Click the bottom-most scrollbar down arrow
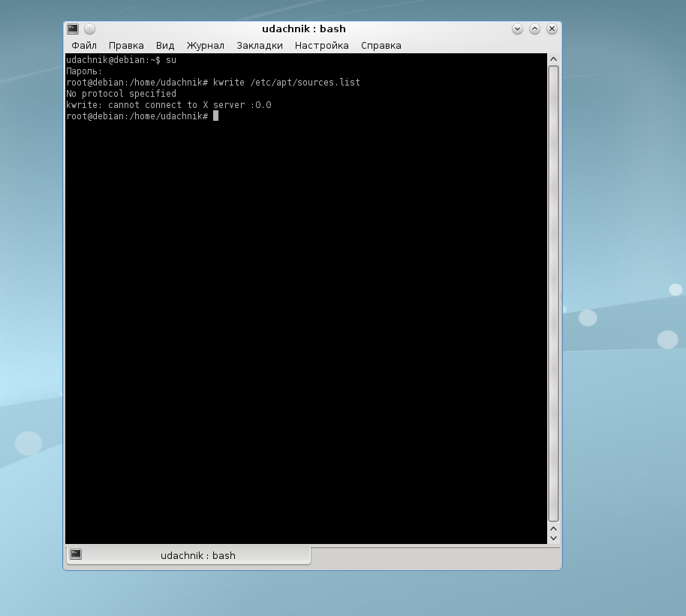The height and width of the screenshot is (616, 686). pos(554,538)
